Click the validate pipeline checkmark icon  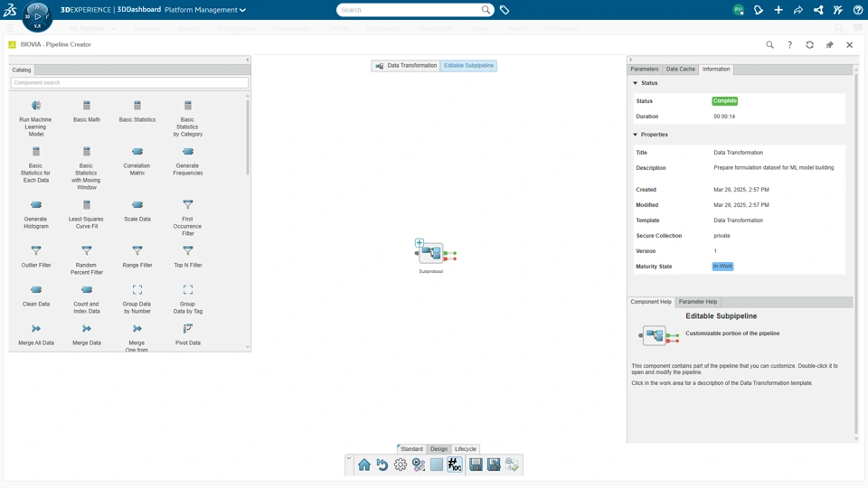tap(512, 465)
